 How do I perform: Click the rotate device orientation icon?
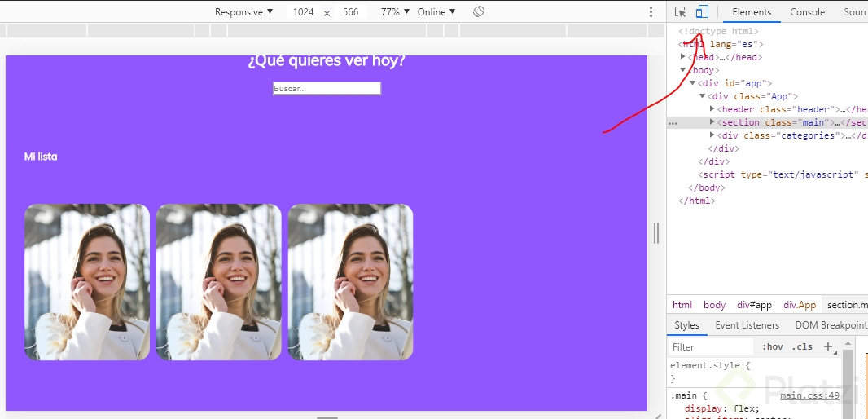[x=479, y=11]
